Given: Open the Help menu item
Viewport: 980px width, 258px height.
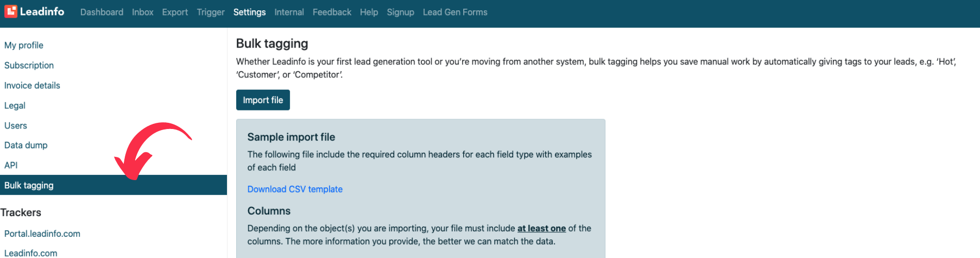Looking at the screenshot, I should pyautogui.click(x=369, y=12).
